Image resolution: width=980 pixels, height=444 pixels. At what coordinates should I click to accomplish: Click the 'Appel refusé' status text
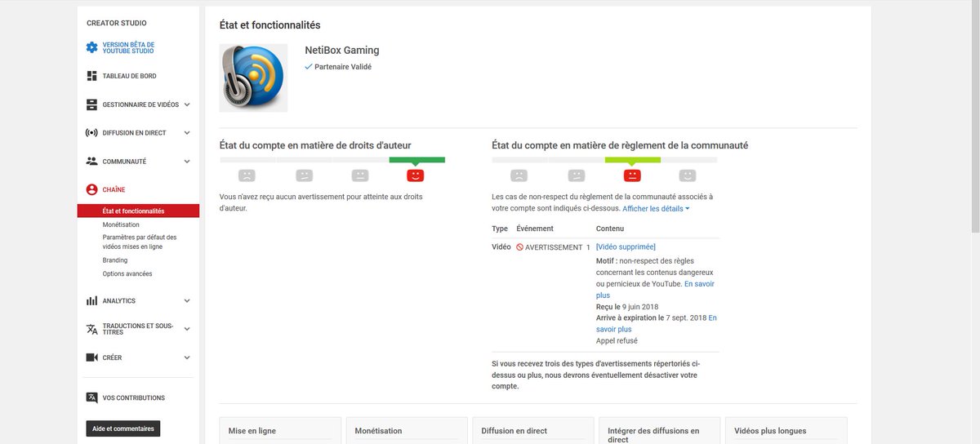[x=617, y=340]
